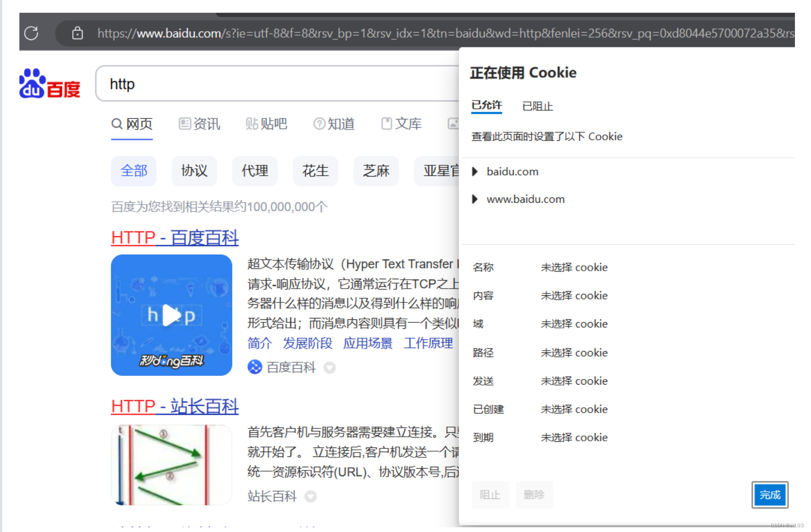
Task: Select the 协议 filter chip
Action: coord(194,171)
